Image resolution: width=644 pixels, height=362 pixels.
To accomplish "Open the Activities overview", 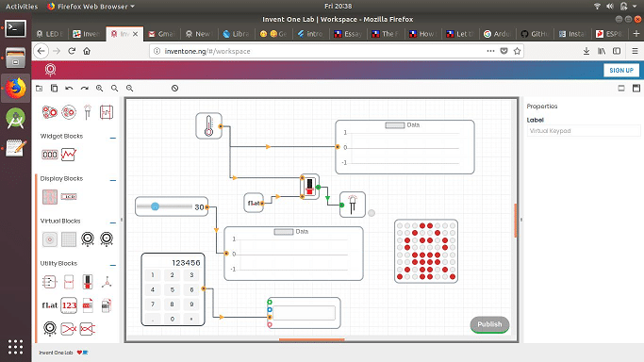I will point(22,7).
